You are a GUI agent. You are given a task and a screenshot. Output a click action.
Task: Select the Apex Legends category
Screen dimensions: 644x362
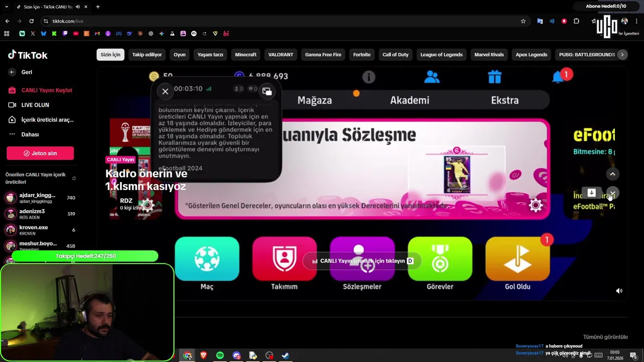click(531, 54)
